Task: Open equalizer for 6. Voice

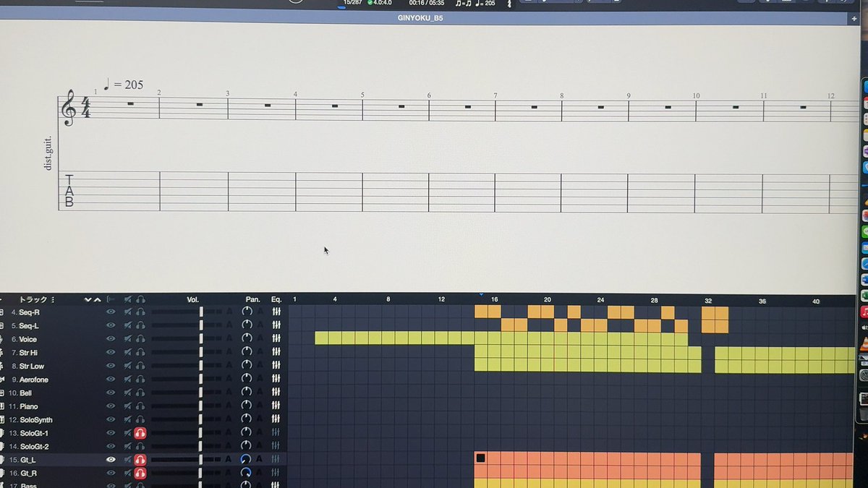Action: click(x=276, y=339)
